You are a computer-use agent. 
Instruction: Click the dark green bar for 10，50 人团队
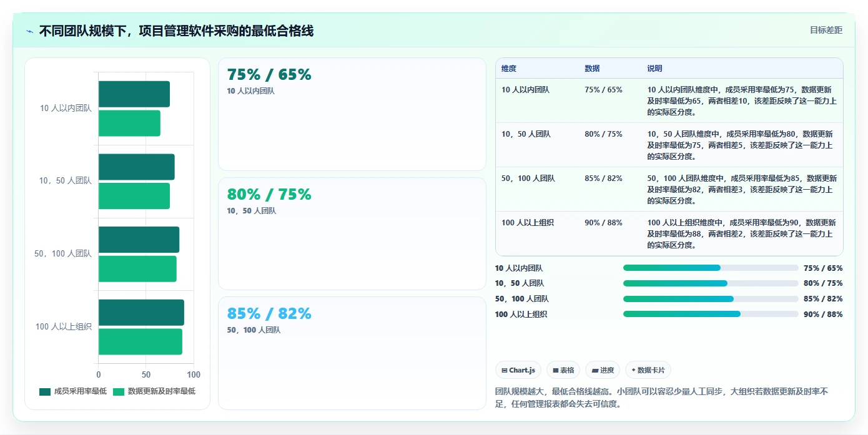point(137,167)
